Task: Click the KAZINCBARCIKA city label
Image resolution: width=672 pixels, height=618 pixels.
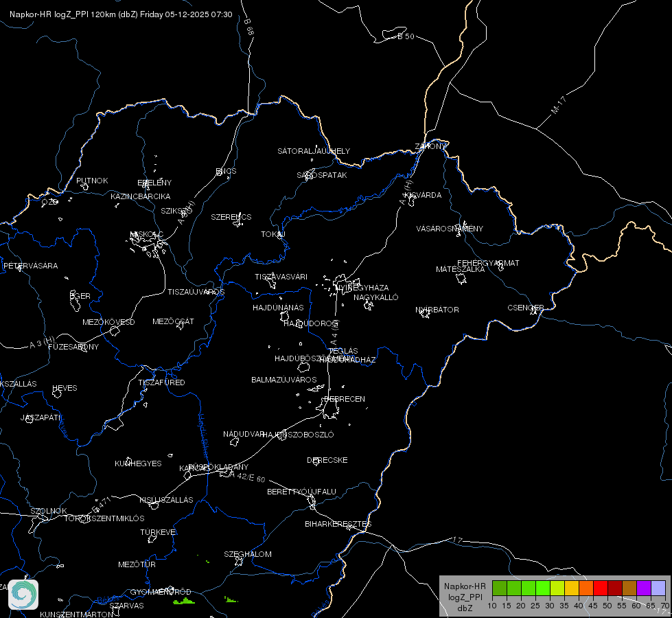Action: (x=141, y=196)
